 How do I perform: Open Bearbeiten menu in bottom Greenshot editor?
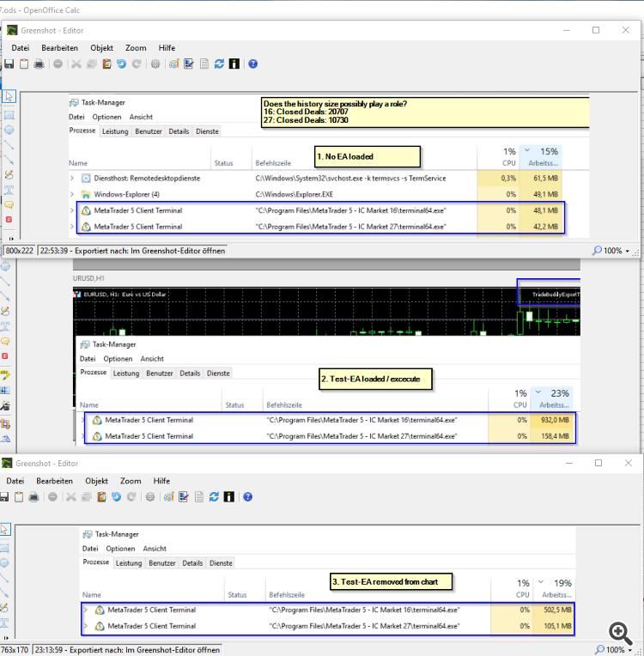54,481
